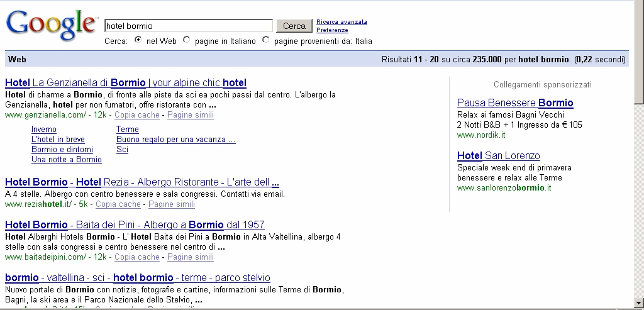
Task: Open the Hotel Rezia Albergo Ristorante result
Action: pos(142,182)
